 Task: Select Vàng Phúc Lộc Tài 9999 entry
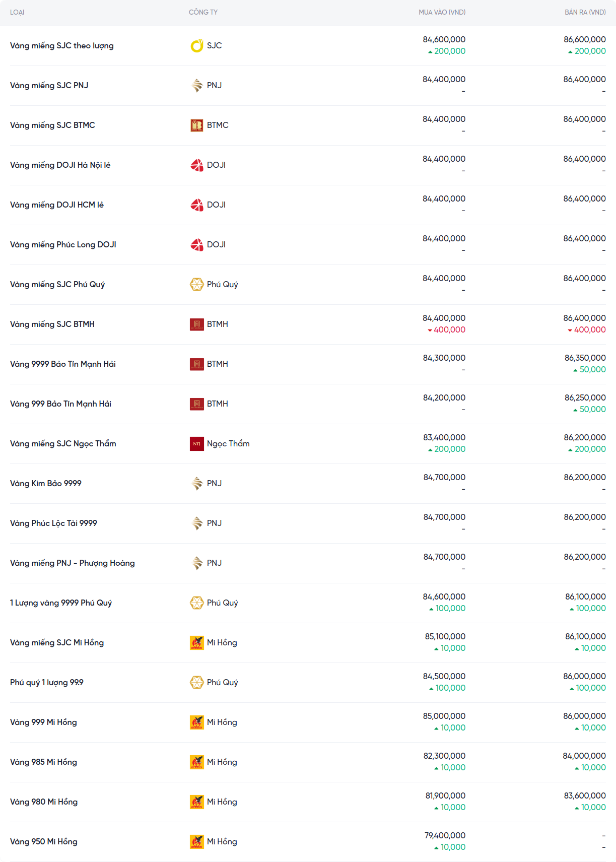(x=53, y=523)
